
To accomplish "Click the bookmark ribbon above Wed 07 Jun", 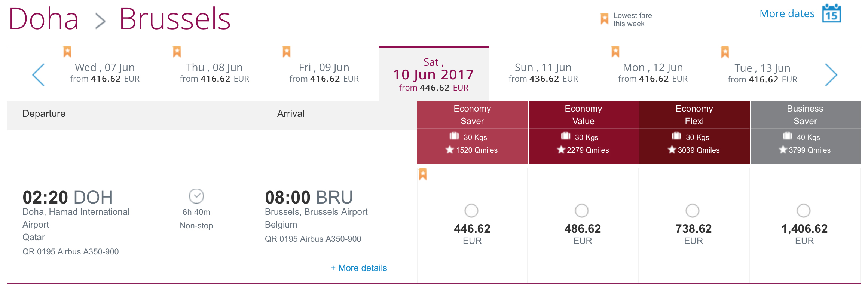I will [67, 52].
